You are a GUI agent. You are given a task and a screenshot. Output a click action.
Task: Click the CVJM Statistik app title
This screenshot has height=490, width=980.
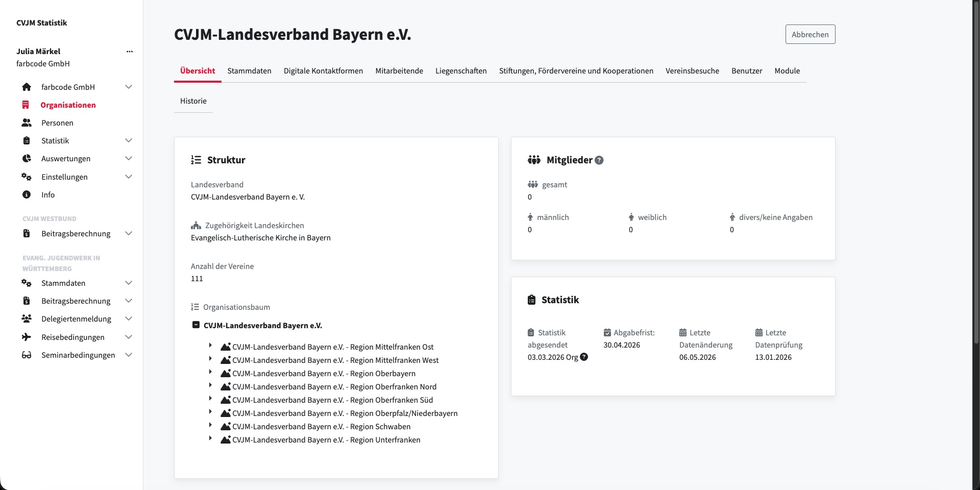point(41,23)
